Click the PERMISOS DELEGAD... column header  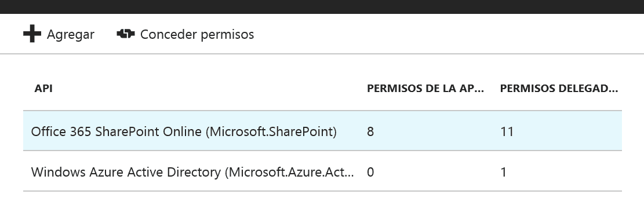[559, 88]
